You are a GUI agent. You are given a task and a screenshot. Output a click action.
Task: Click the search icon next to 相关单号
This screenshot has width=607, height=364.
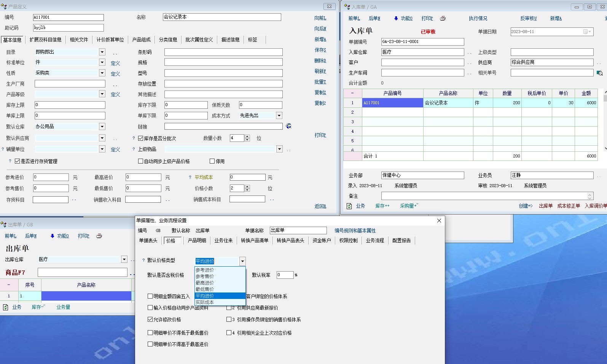[600, 73]
